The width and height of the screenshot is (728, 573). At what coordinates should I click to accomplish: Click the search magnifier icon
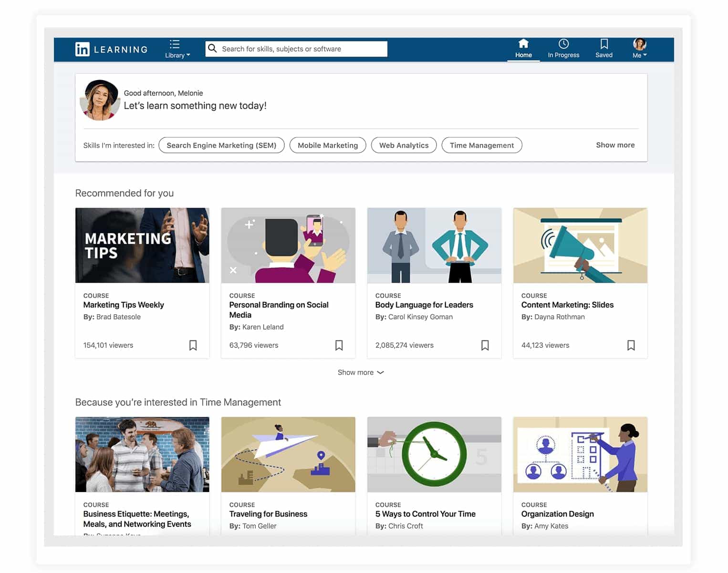(x=213, y=48)
